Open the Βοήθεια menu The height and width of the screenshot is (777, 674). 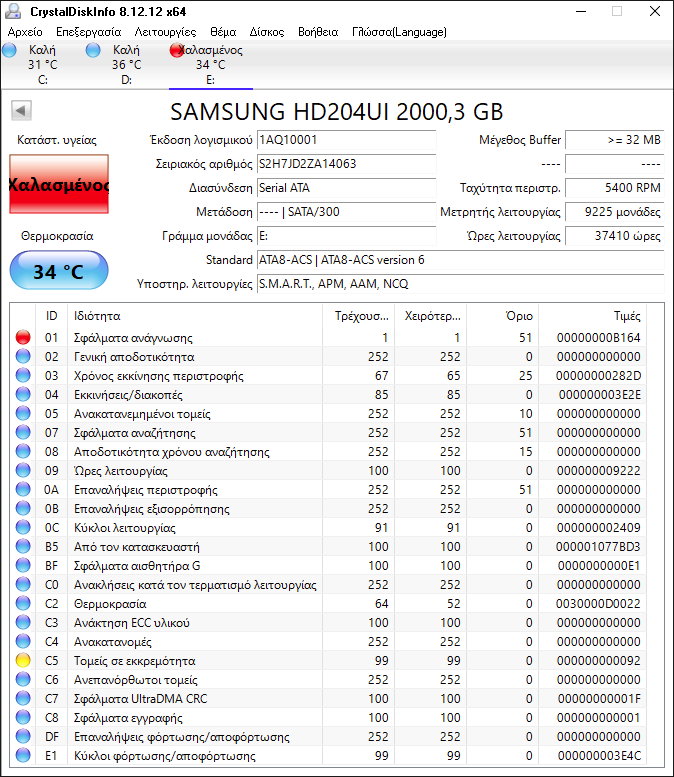point(318,32)
